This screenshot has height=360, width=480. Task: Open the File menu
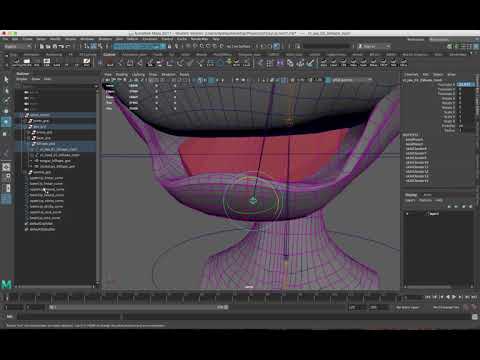[x=5, y=39]
